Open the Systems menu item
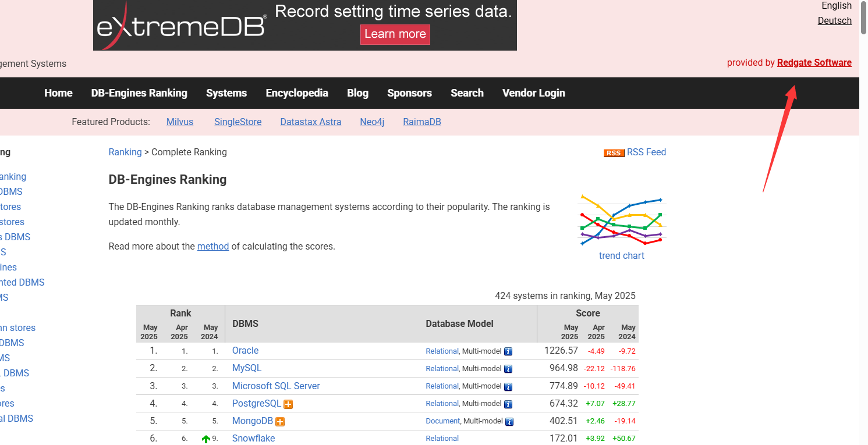The image size is (868, 445). click(226, 93)
